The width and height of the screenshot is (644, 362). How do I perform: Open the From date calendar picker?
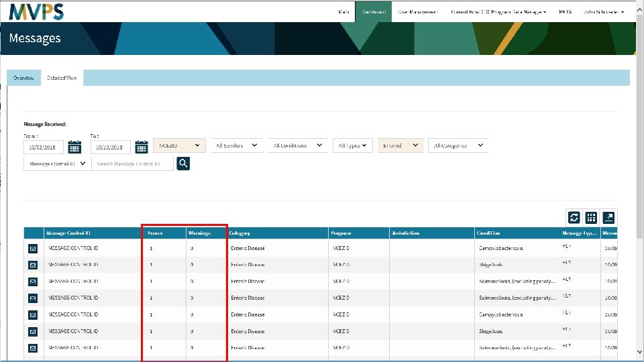[74, 147]
